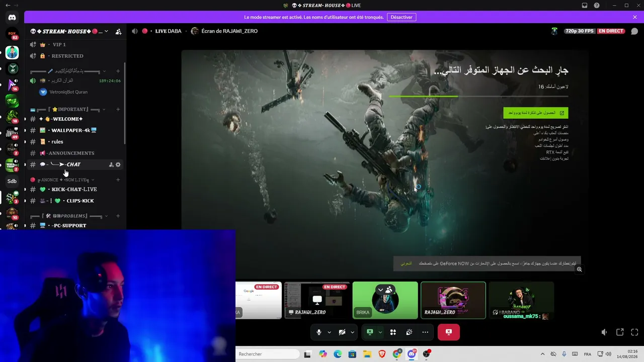This screenshot has height=362, width=644.
Task: Add a channel to the ANONCE NOW LIVE category
Action: (x=118, y=179)
